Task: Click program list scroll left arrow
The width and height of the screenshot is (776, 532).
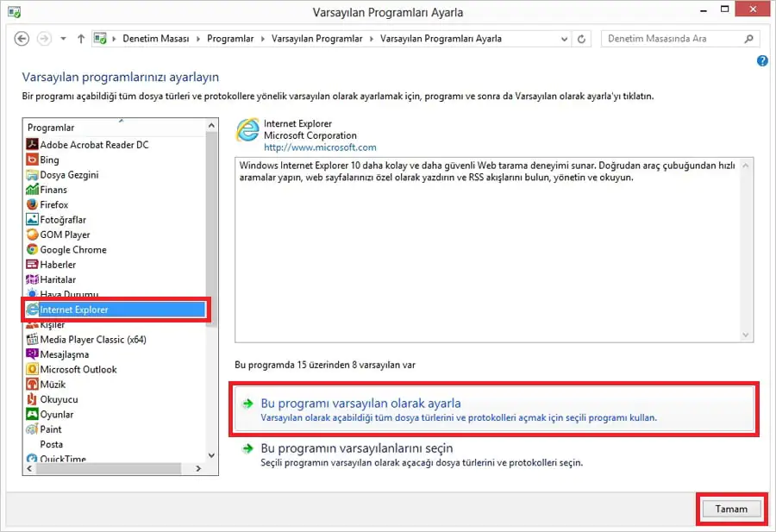Action: pos(29,468)
